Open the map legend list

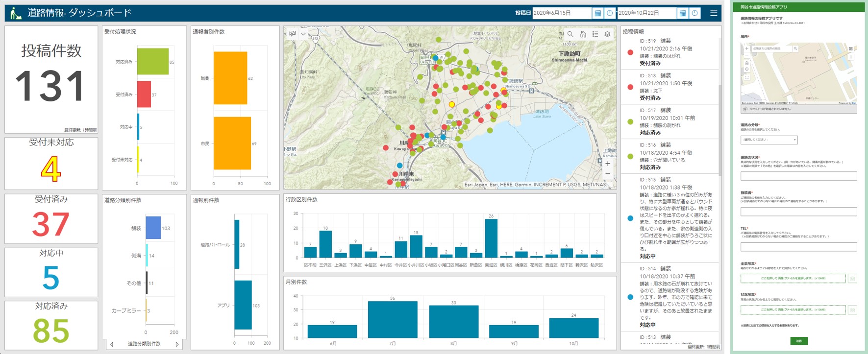point(595,34)
